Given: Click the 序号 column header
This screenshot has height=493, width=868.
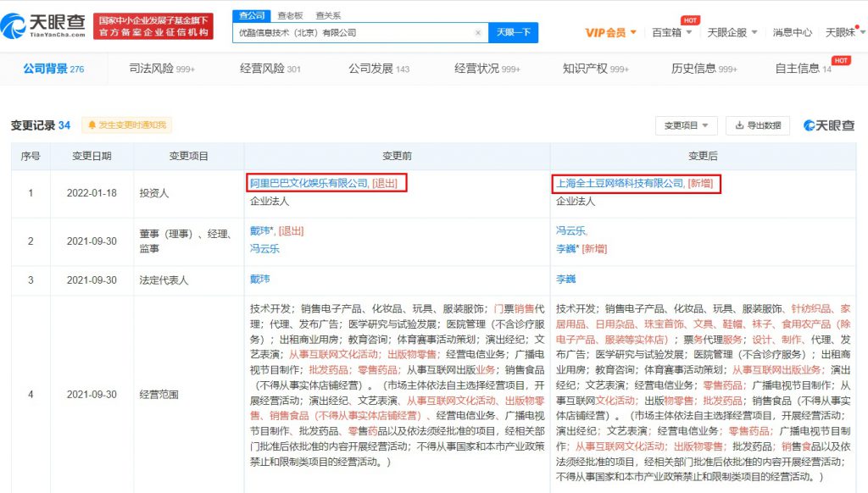Looking at the screenshot, I should (31, 156).
